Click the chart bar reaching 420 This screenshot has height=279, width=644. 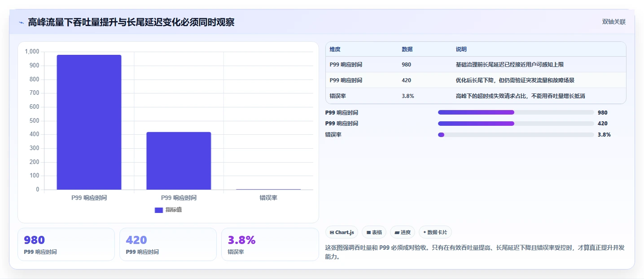(x=179, y=161)
